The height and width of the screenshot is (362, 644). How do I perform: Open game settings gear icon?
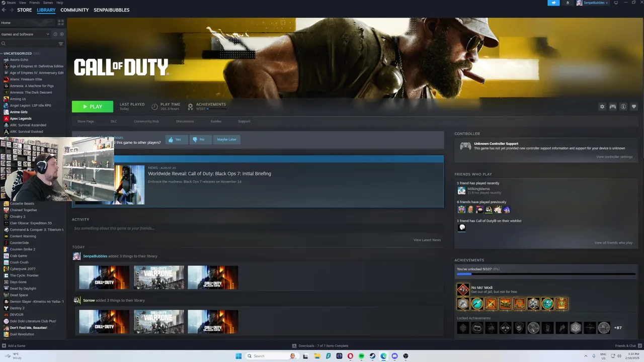pyautogui.click(x=602, y=107)
